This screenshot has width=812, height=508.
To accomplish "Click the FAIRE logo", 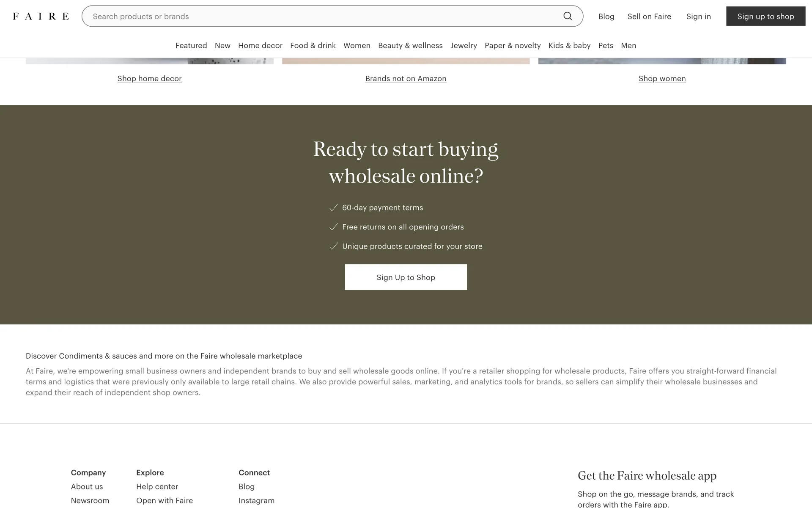I will [41, 16].
